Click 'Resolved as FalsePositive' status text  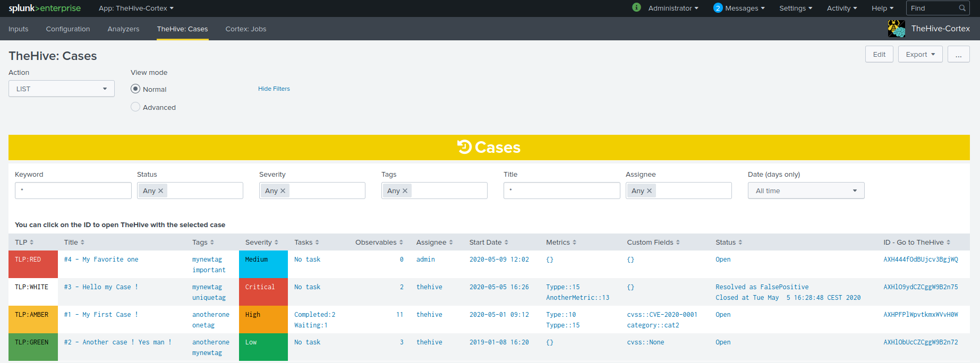[x=762, y=287]
